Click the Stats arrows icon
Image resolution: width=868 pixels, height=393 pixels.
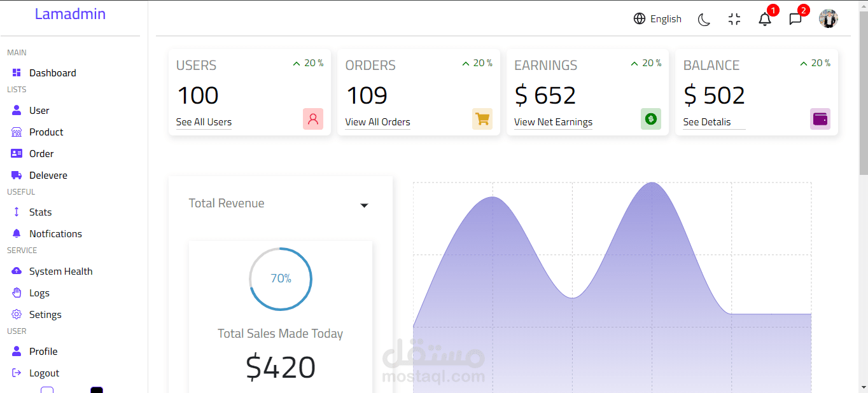point(17,212)
